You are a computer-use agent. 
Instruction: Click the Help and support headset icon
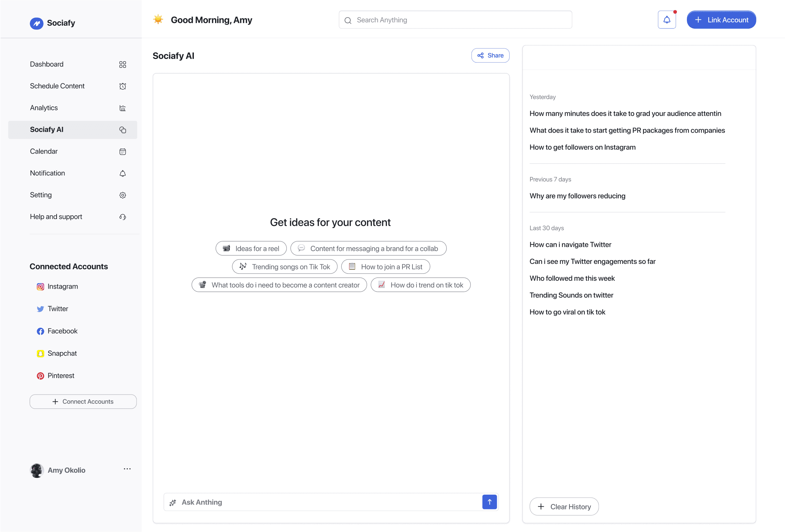point(122,217)
